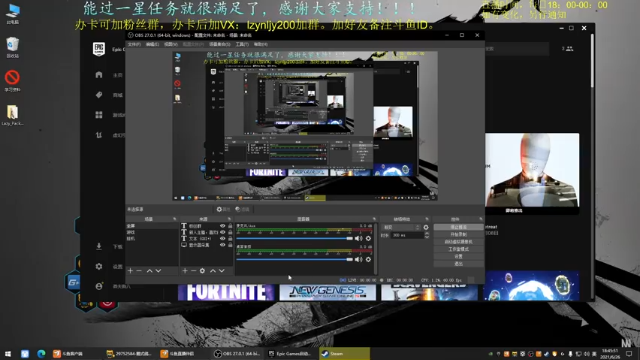Open the OBS Tools menu item

point(242,44)
